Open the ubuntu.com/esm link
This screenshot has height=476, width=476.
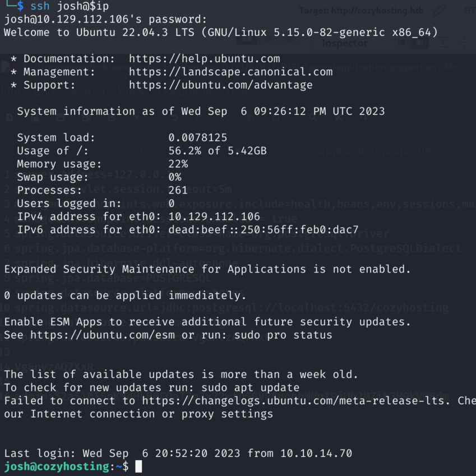click(x=103, y=335)
